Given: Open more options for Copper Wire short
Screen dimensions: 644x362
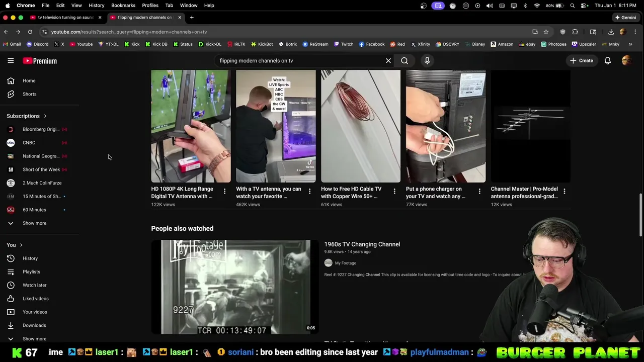Looking at the screenshot, I should [x=394, y=192].
